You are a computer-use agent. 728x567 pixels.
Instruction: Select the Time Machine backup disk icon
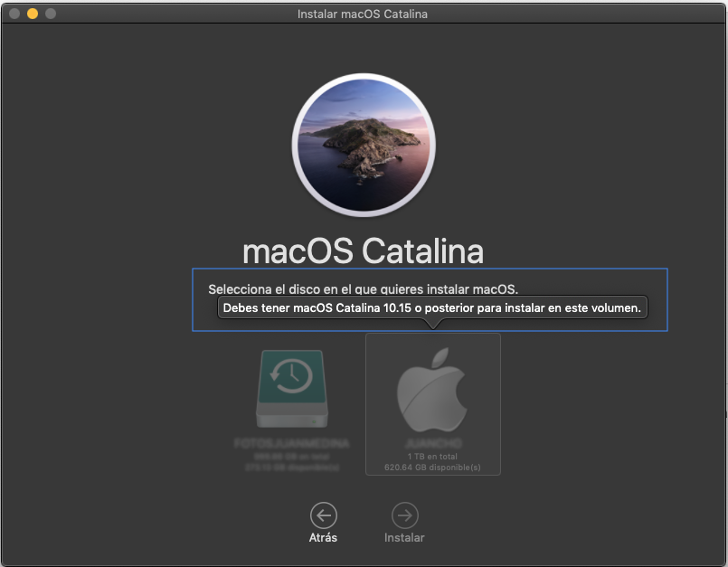pos(292,389)
